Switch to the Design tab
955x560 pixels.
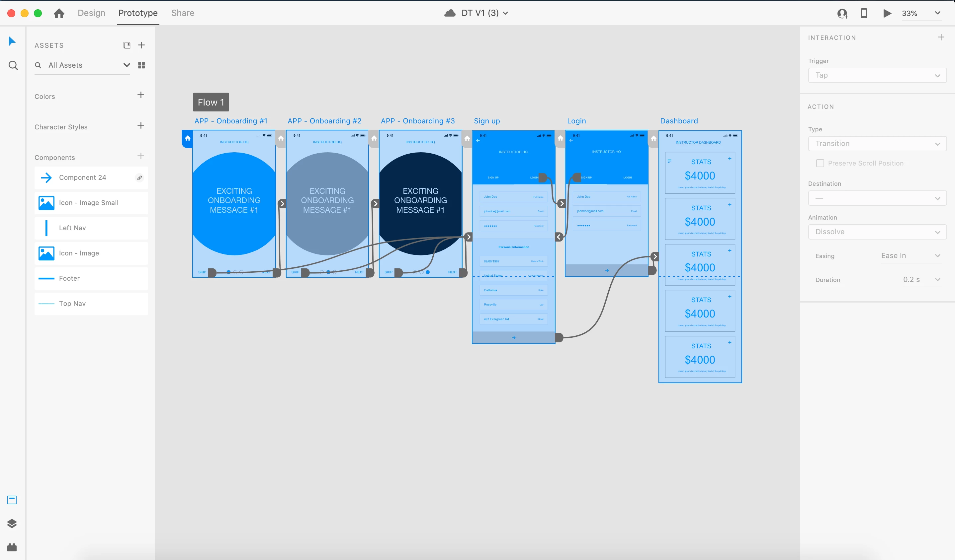click(91, 13)
